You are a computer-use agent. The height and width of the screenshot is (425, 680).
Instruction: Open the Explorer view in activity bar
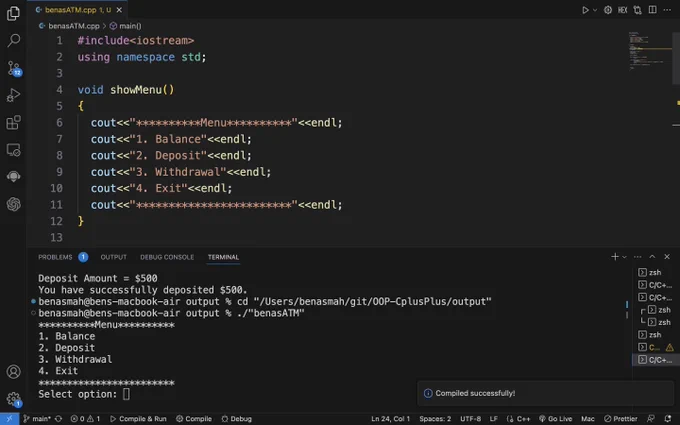point(13,13)
